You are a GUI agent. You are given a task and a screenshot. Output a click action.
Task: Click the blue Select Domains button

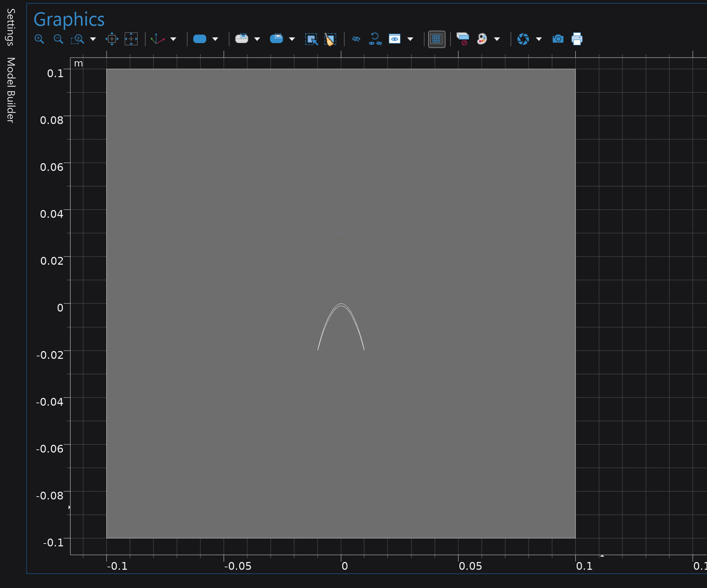tap(200, 39)
